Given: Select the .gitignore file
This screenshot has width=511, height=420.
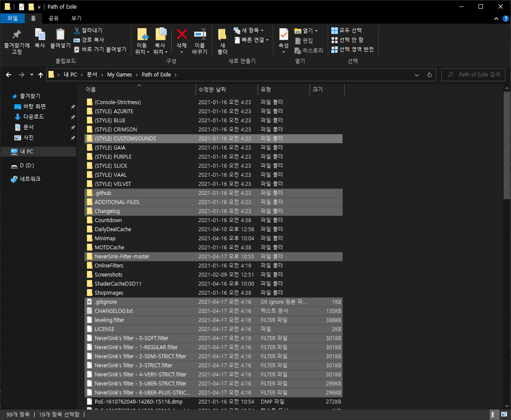Looking at the screenshot, I should (214, 302).
